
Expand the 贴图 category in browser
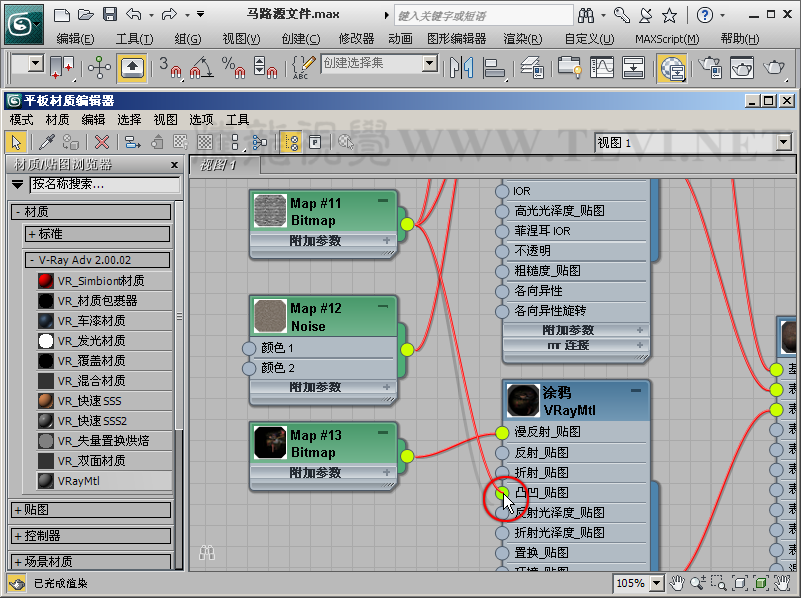(18, 510)
